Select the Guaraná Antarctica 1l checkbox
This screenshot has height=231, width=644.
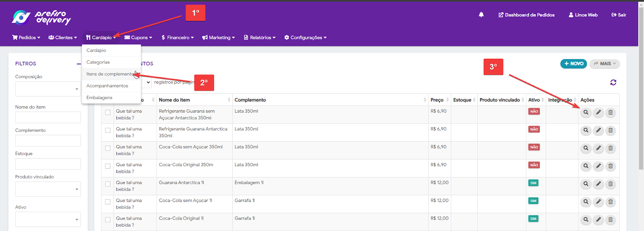[108, 184]
